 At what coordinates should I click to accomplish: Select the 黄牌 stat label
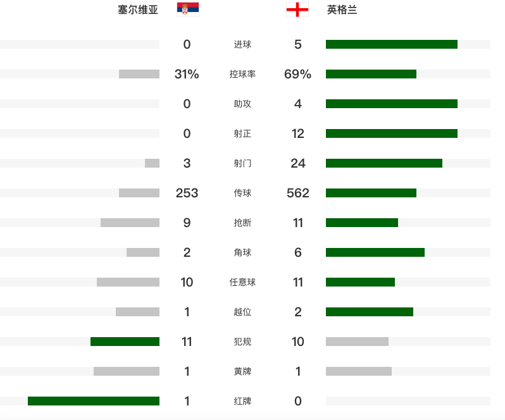pyautogui.click(x=242, y=371)
